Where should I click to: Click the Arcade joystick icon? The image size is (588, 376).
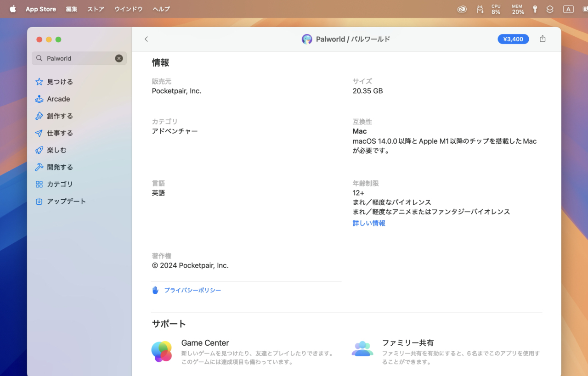click(39, 99)
